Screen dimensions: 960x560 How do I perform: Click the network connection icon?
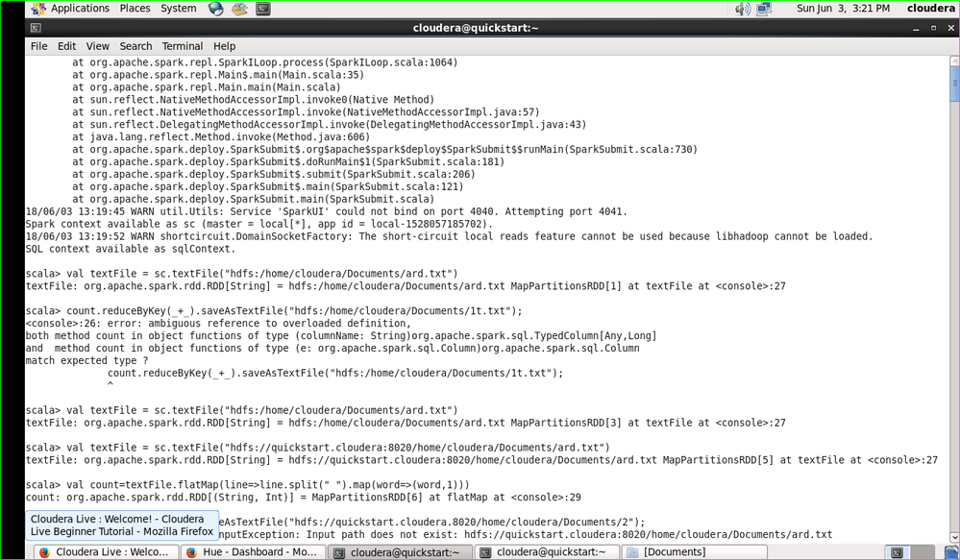pyautogui.click(x=763, y=9)
